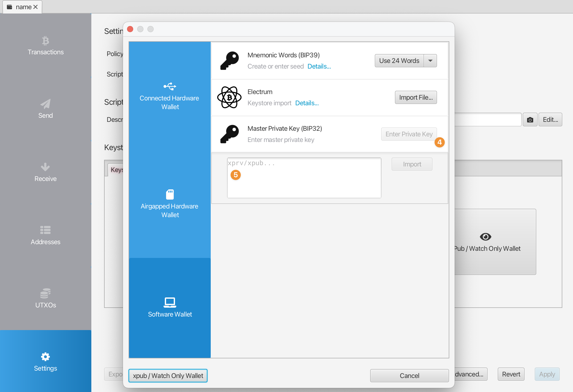
Task: Open Mnemonic Words Details link
Action: [319, 66]
